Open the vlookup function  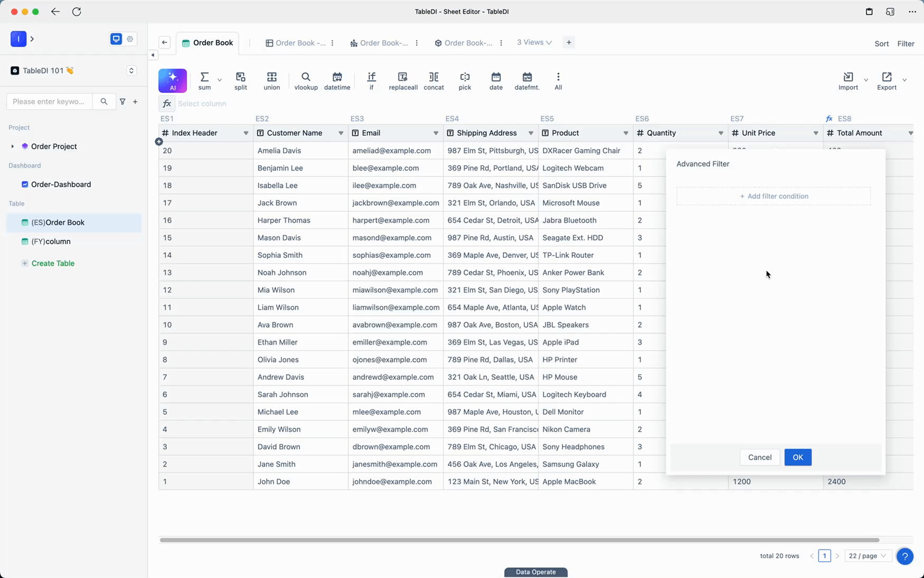point(306,81)
